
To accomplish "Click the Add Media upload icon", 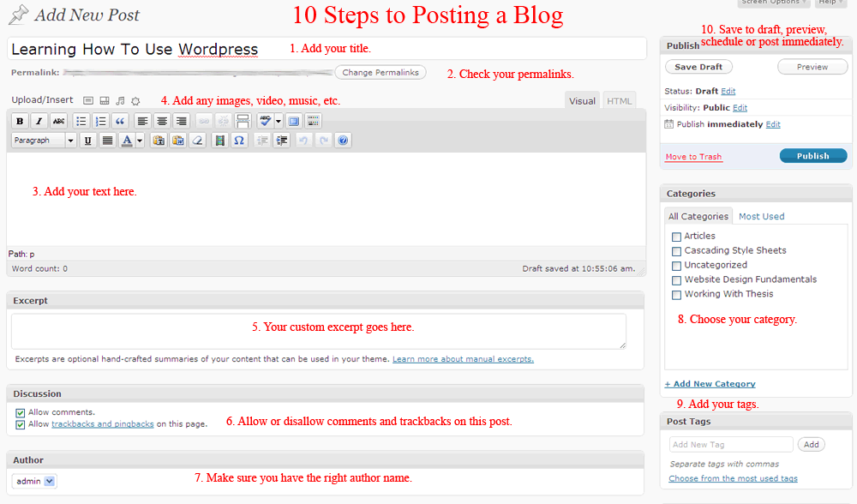I will pos(135,100).
